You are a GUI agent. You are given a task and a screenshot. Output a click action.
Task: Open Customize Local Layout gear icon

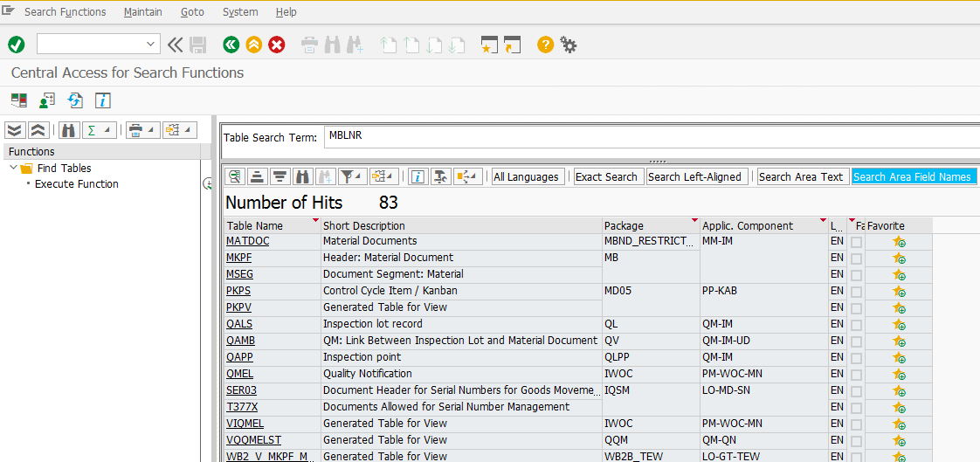point(569,45)
